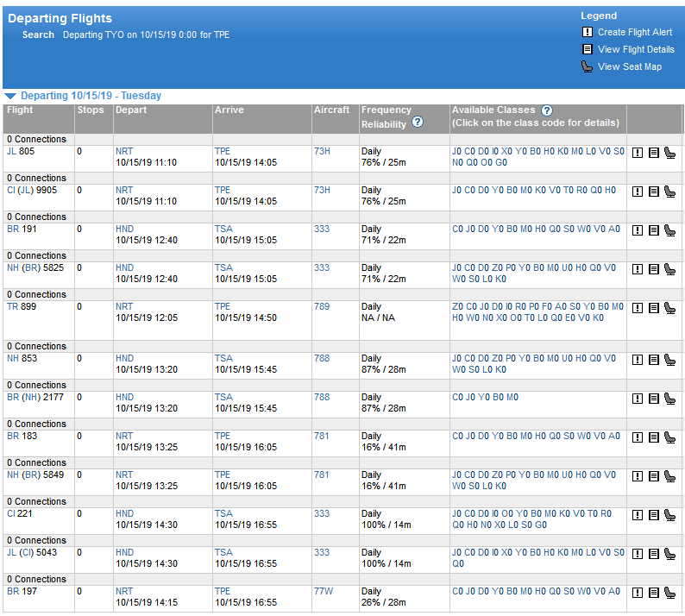This screenshot has height=616, width=685.
Task: Open the BR 197 flight link
Action: point(22,592)
